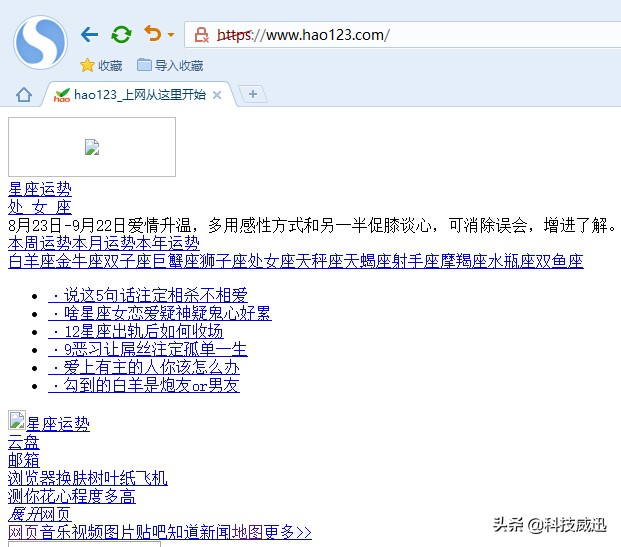Select 金牛座 zodiac link

click(80, 261)
